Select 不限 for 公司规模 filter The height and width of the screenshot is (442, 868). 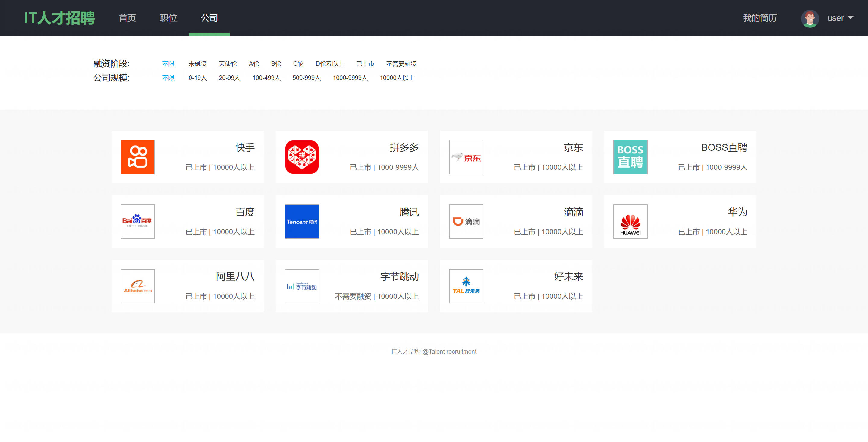tap(168, 78)
